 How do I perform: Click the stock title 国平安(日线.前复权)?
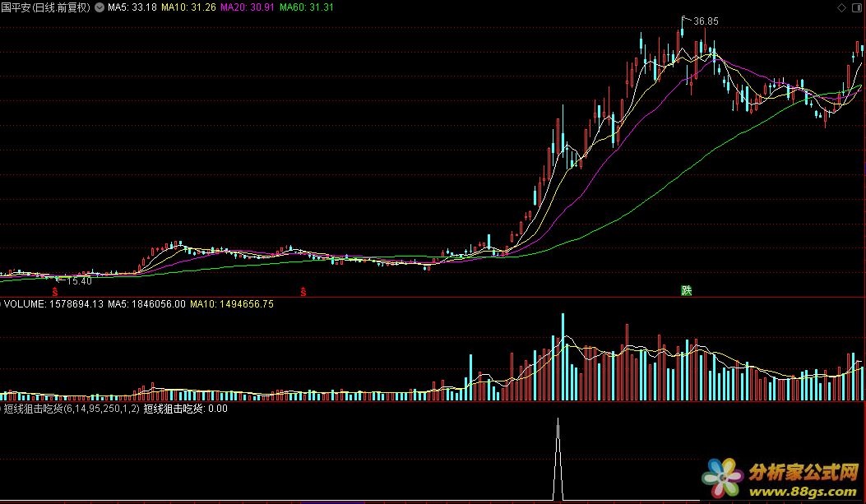[45, 7]
